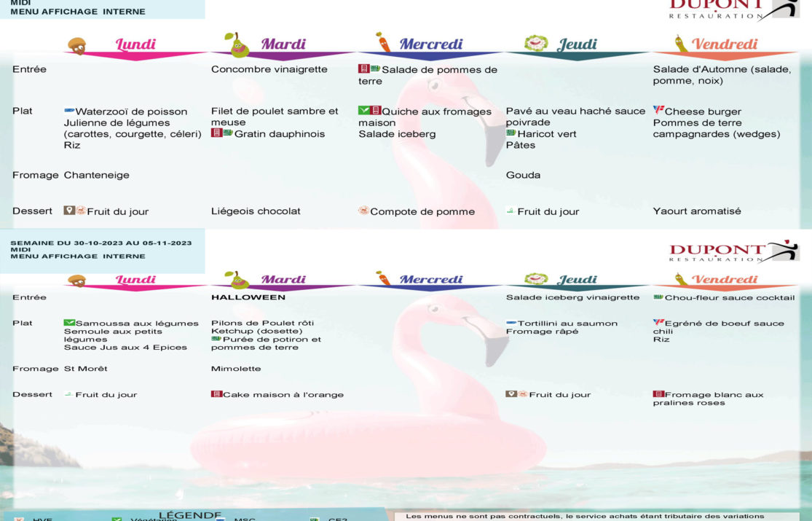This screenshot has height=521, width=812.
Task: Click the flag icon beside Egréné de boeuf
Action: 658,323
